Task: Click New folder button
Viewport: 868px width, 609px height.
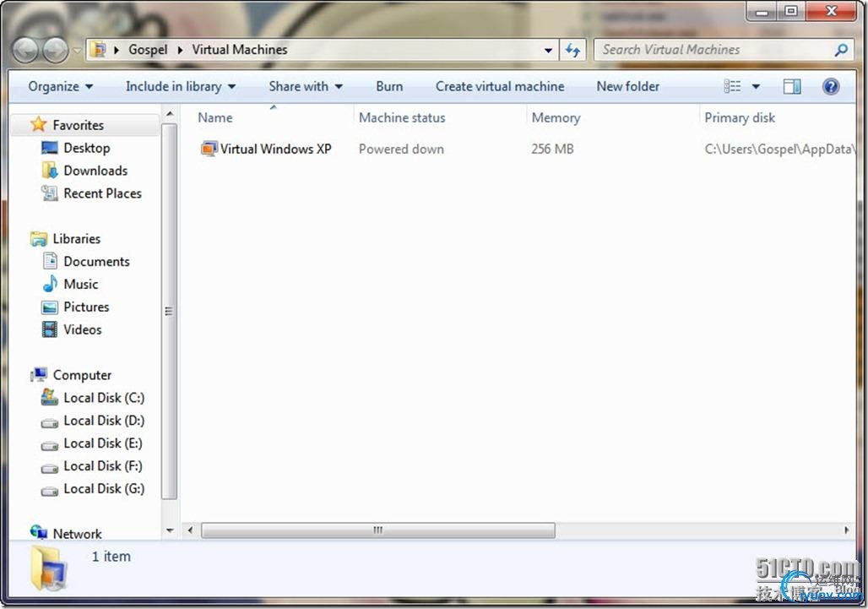Action: [x=627, y=86]
